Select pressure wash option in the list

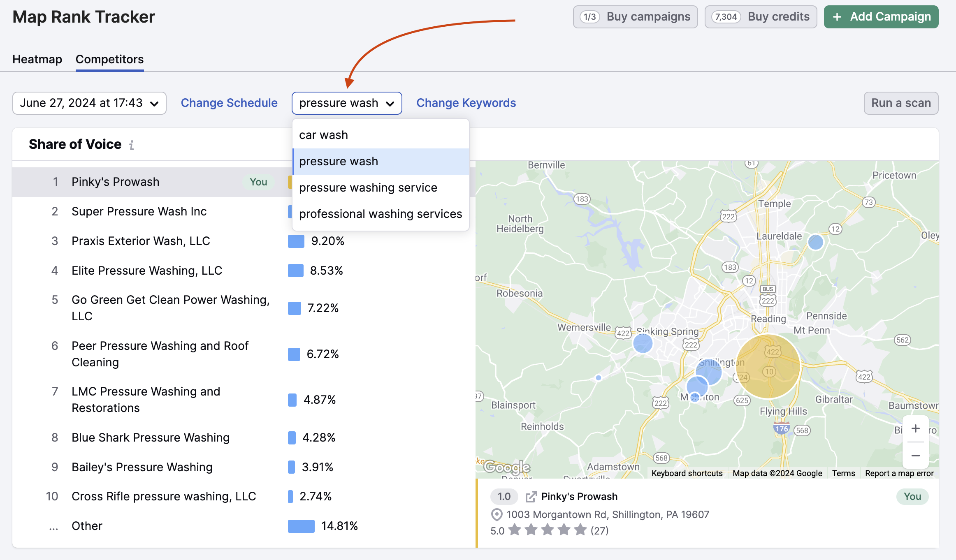(x=381, y=161)
